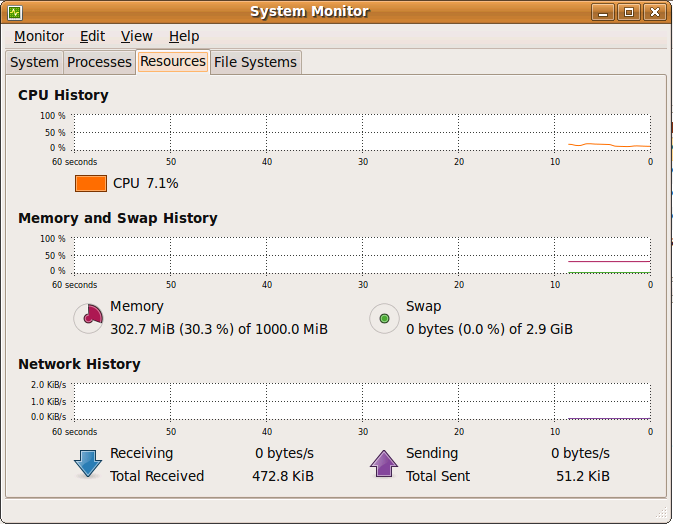Click the blue Receiving down arrow icon

(88, 464)
